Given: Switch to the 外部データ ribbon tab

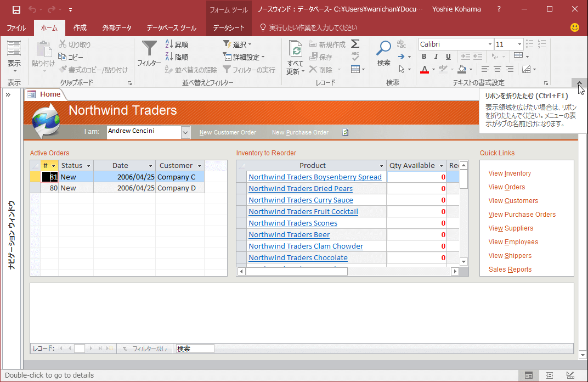Looking at the screenshot, I should point(117,28).
